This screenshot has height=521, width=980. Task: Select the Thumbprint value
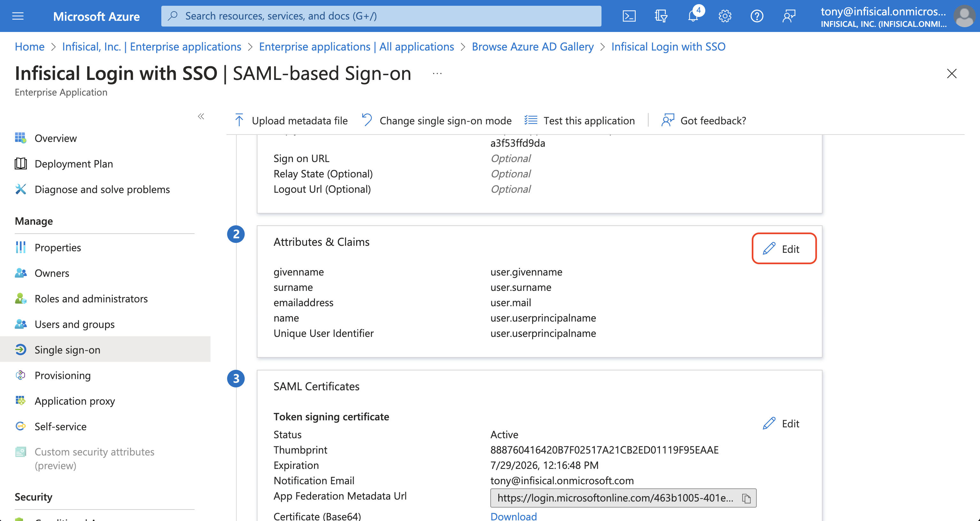tap(604, 450)
